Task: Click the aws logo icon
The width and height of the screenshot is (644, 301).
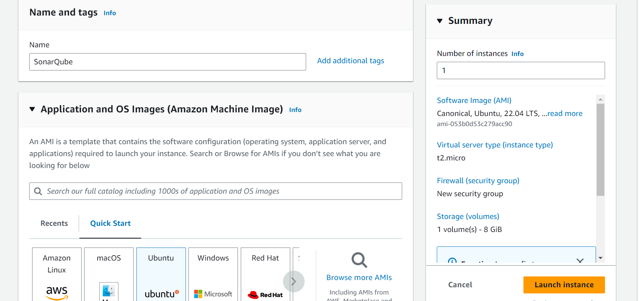Action: pyautogui.click(x=57, y=293)
